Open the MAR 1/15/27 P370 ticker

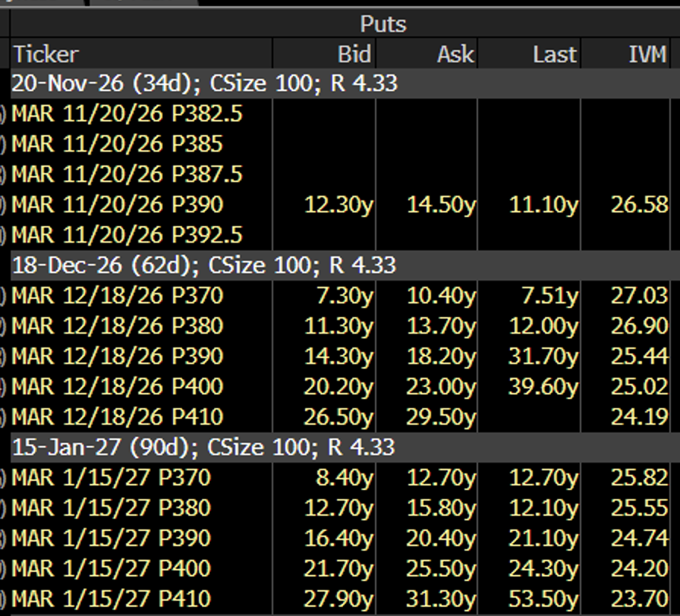[x=112, y=478]
